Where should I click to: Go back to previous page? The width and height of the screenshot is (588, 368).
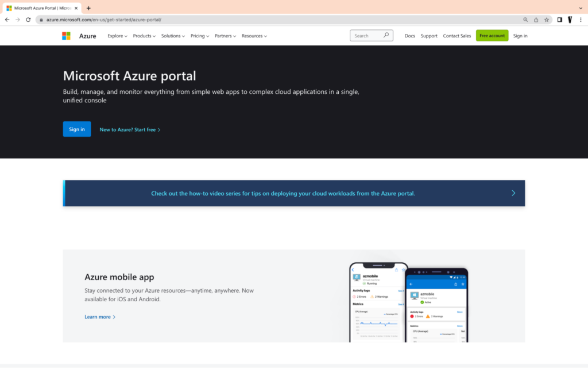(7, 20)
